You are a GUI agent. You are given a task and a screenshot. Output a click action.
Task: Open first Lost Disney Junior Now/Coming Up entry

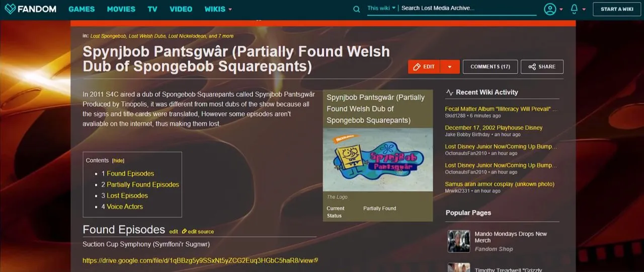click(x=501, y=147)
